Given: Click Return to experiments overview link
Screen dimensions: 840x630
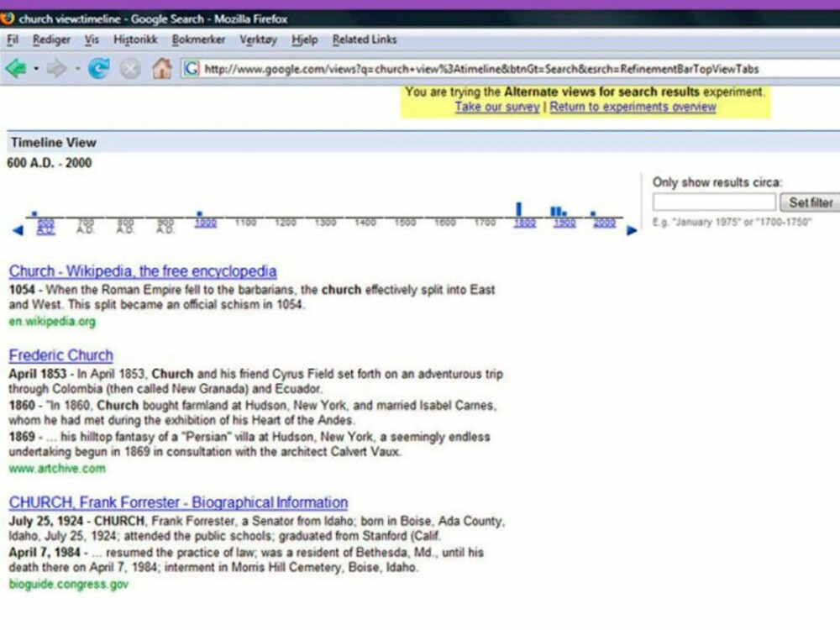Looking at the screenshot, I should 633,107.
